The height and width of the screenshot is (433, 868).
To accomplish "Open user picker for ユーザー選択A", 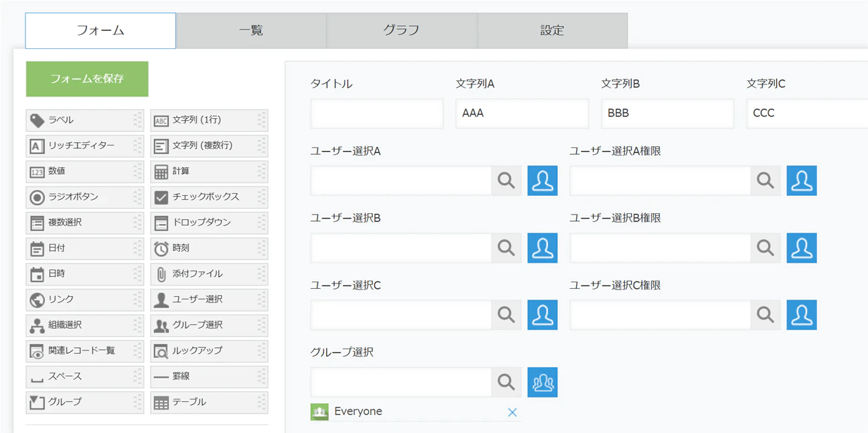I will (542, 181).
